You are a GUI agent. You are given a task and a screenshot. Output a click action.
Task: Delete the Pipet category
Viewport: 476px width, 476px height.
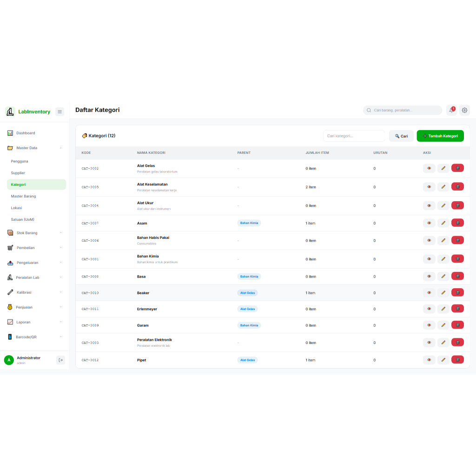[x=457, y=360]
